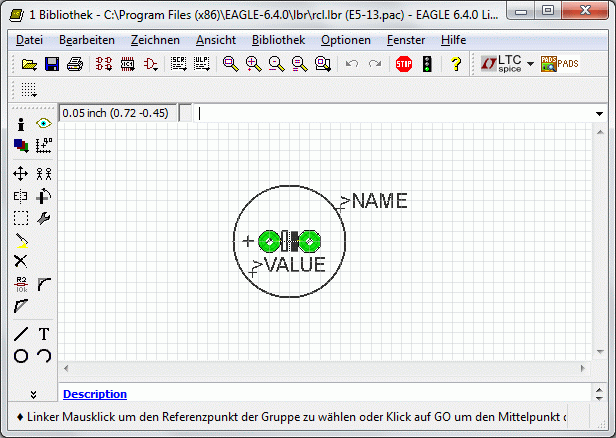Select the Show eye tool

[44, 123]
